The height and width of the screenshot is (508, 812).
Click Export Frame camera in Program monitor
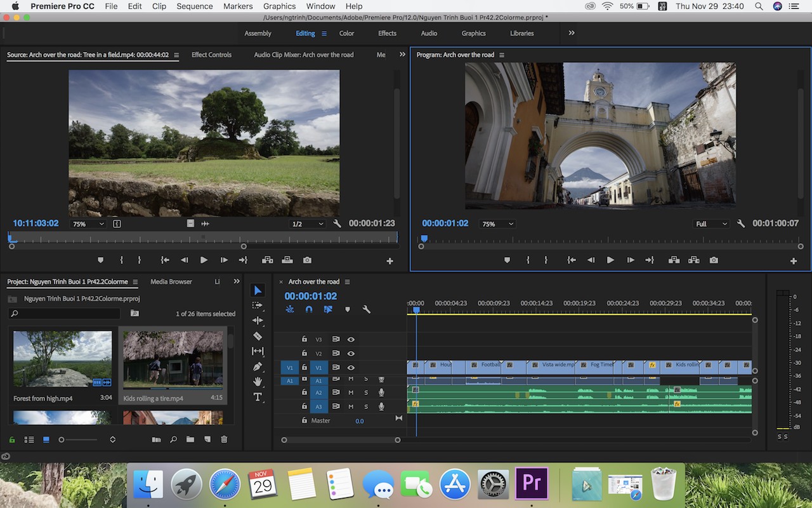tap(714, 260)
